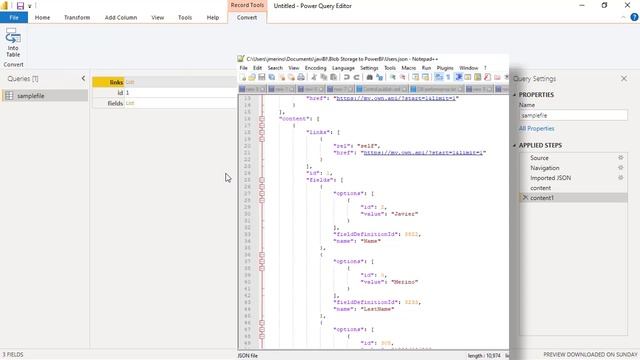Screen dimensions: 640x360
Task: Toggle Notepad++ Indent Guide toolbar button
Action: click(x=458, y=77)
